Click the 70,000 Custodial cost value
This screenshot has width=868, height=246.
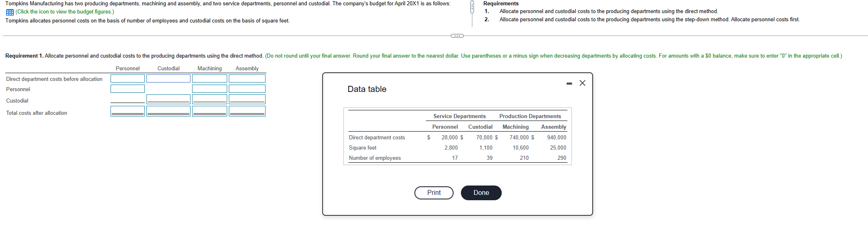coord(484,138)
